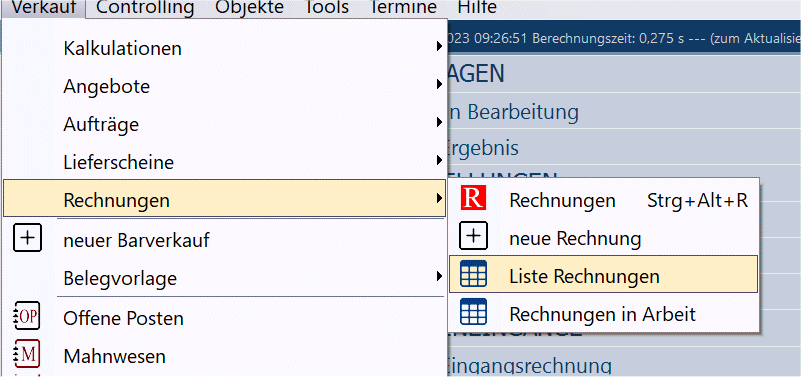The width and height of the screenshot is (801, 377).
Task: Open the Hilfe menu
Action: click(x=477, y=7)
